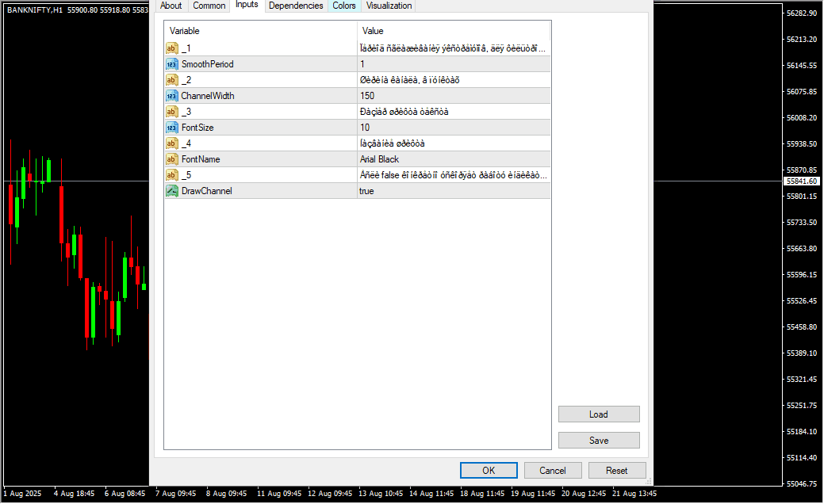Click the integer icon next to ChannelWidth
This screenshot has height=504, width=824.
[171, 96]
